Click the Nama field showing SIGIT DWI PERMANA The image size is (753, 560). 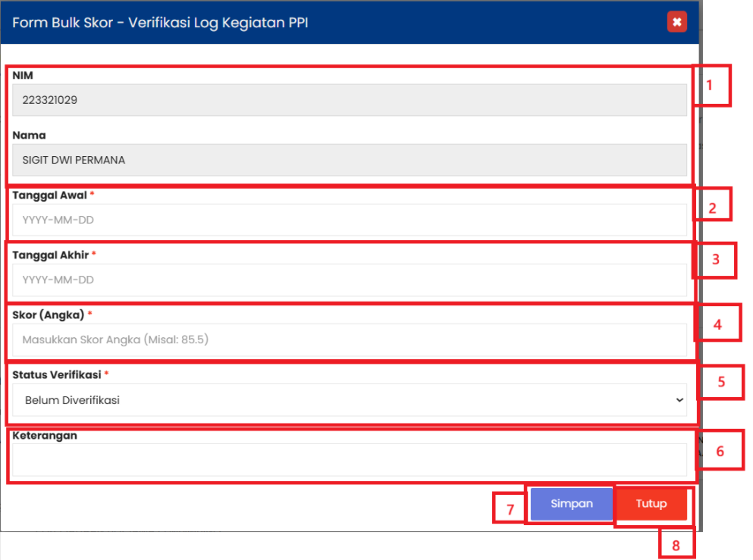tap(349, 160)
